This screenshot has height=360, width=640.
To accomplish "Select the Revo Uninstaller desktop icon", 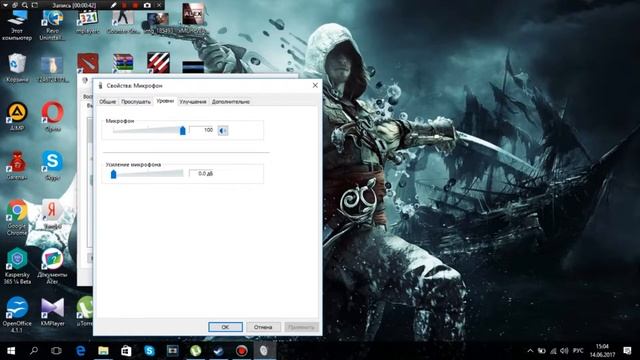I will [x=52, y=25].
